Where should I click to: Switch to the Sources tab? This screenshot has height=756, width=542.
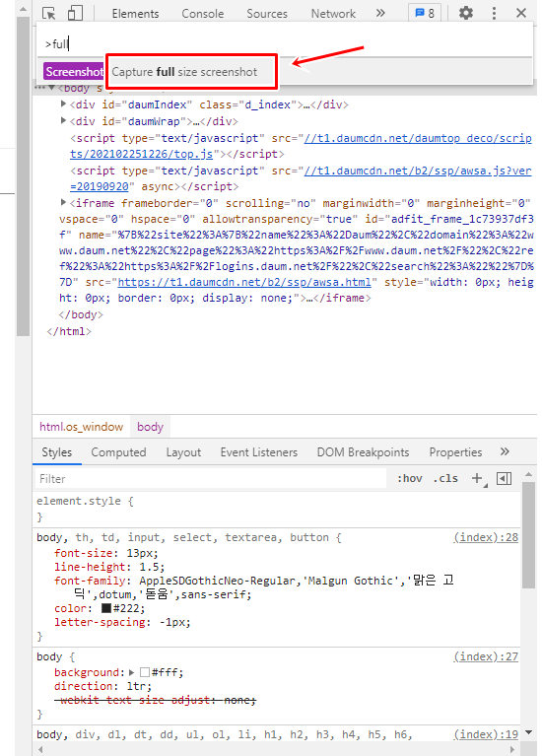267,14
